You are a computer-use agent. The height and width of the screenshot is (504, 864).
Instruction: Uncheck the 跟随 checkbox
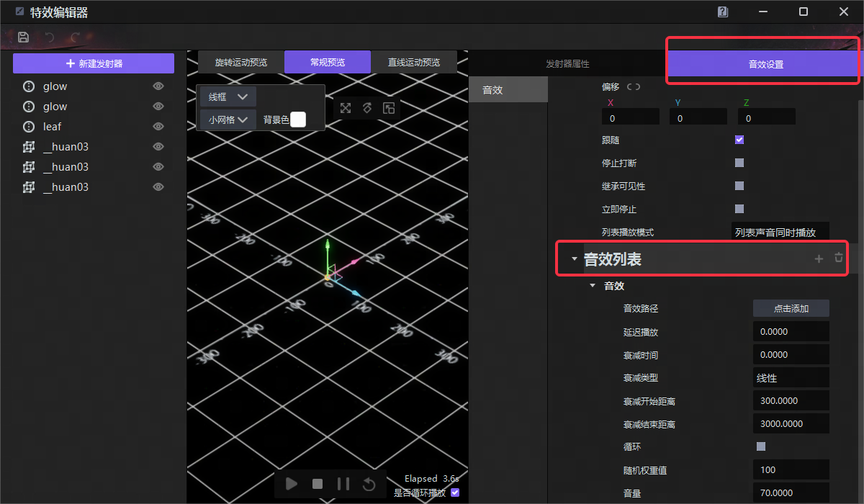(739, 140)
